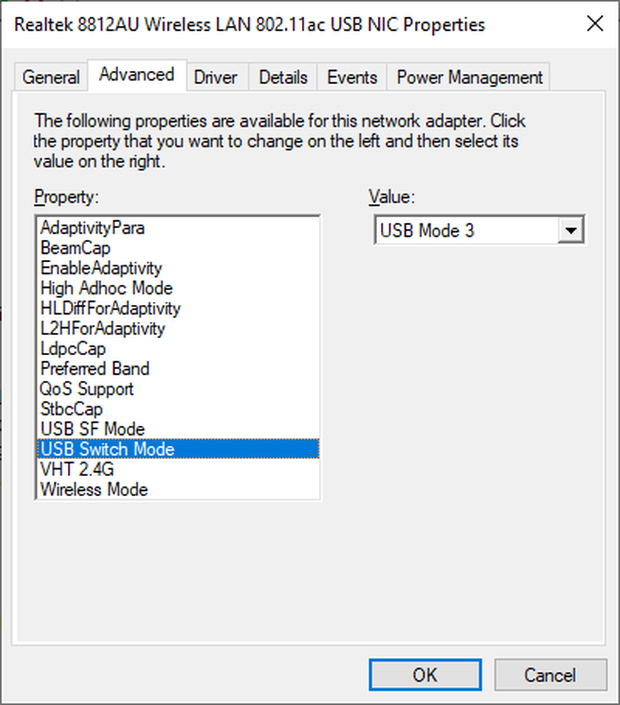The height and width of the screenshot is (705, 620).
Task: Select the Advanced tab
Action: click(137, 75)
